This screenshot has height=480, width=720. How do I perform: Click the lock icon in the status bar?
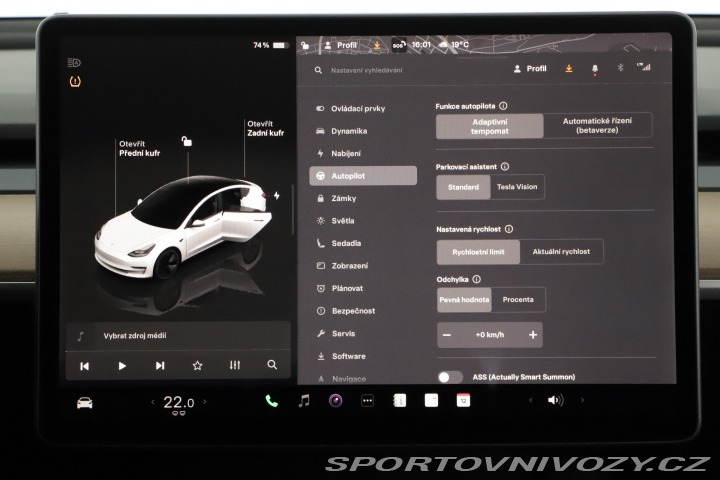point(305,45)
